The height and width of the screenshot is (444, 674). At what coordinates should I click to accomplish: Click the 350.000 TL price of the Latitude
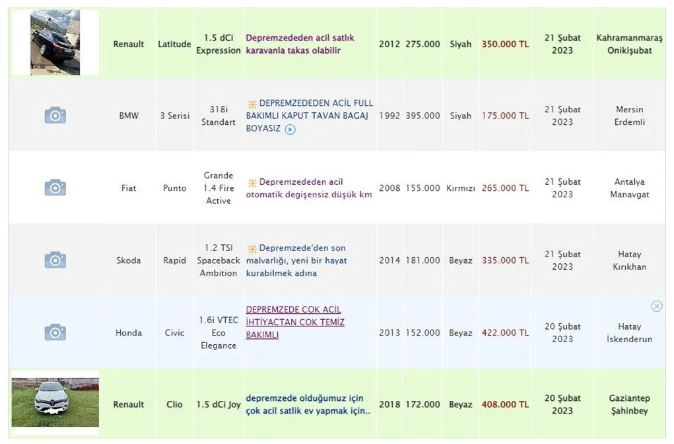505,44
